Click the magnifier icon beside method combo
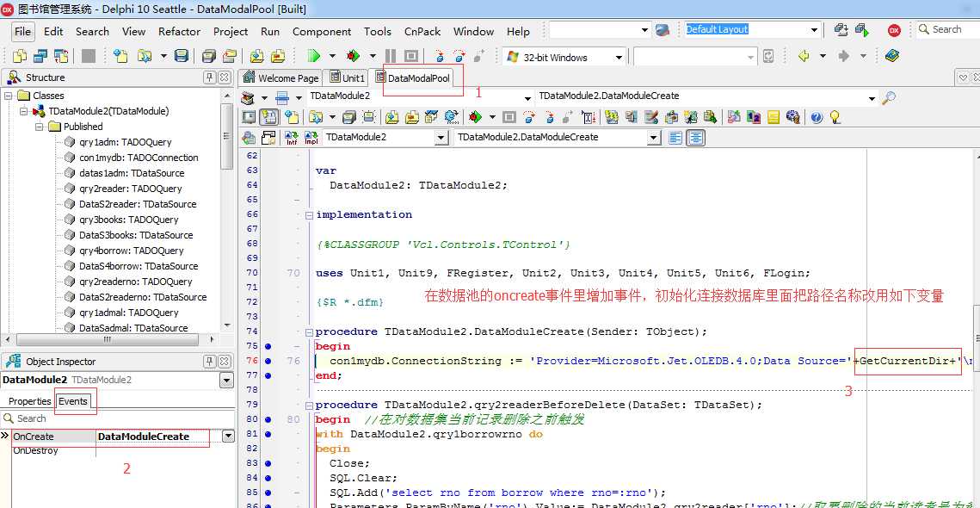This screenshot has width=980, height=508. [889, 97]
